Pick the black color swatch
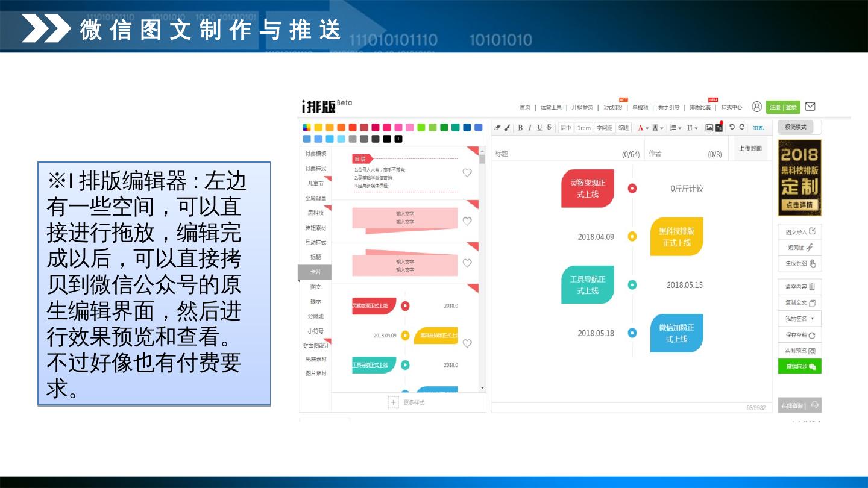Image resolution: width=868 pixels, height=488 pixels. click(387, 139)
